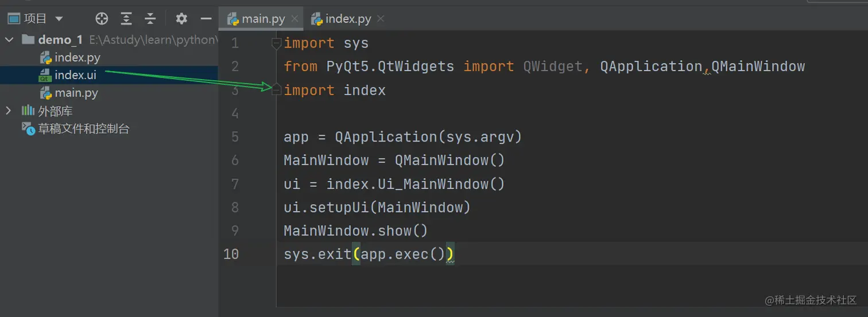Screen dimensions: 868x317
Task: Click the fold marker at line 3
Action: point(276,89)
